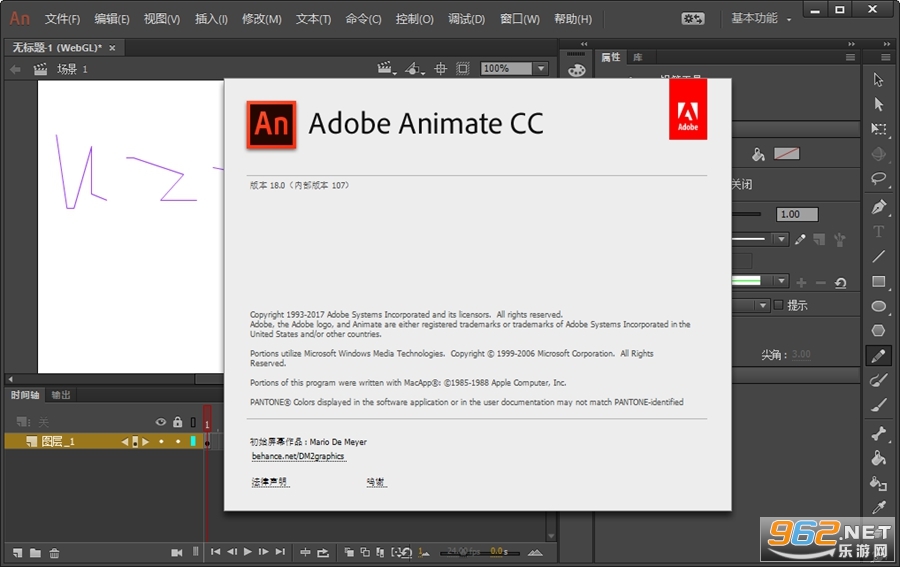Viewport: 900px width, 567px height.
Task: Go to first frame button
Action: pyautogui.click(x=215, y=552)
